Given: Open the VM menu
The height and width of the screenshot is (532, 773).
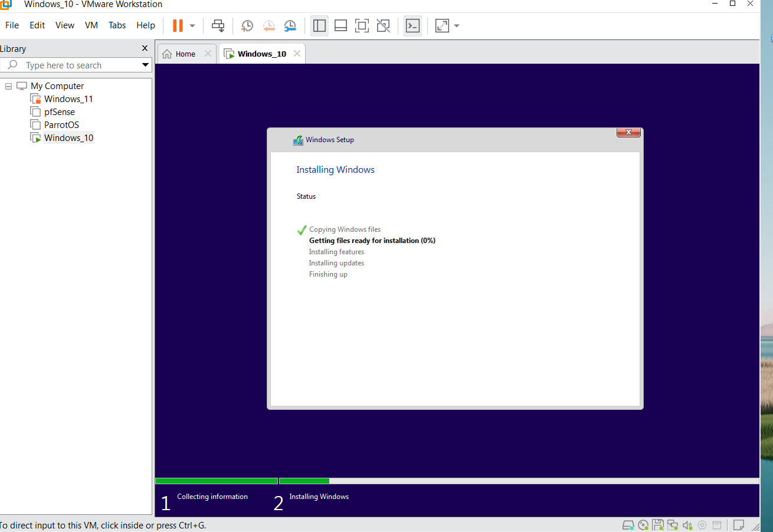Looking at the screenshot, I should [x=91, y=25].
